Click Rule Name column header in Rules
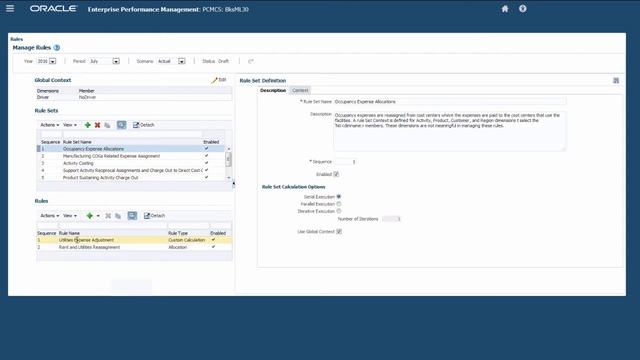The width and height of the screenshot is (640, 360). tap(69, 233)
